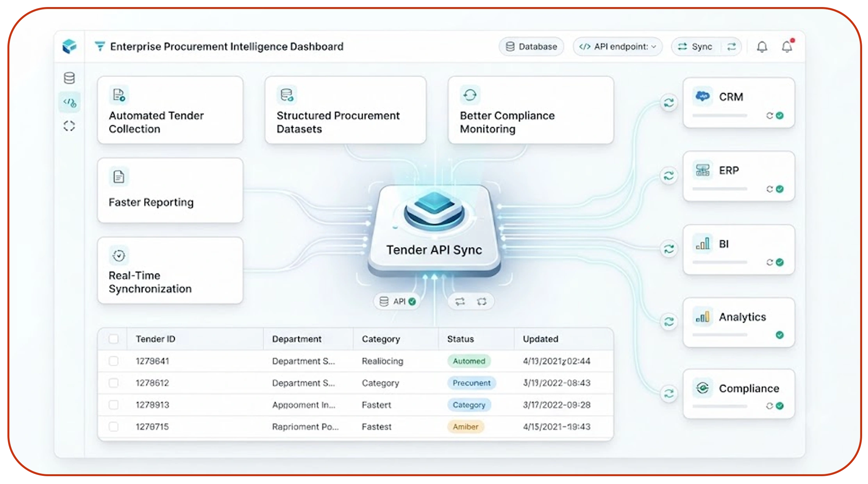Viewport: 868px width, 484px height.
Task: Click the Faster Reporting document icon
Action: [119, 177]
